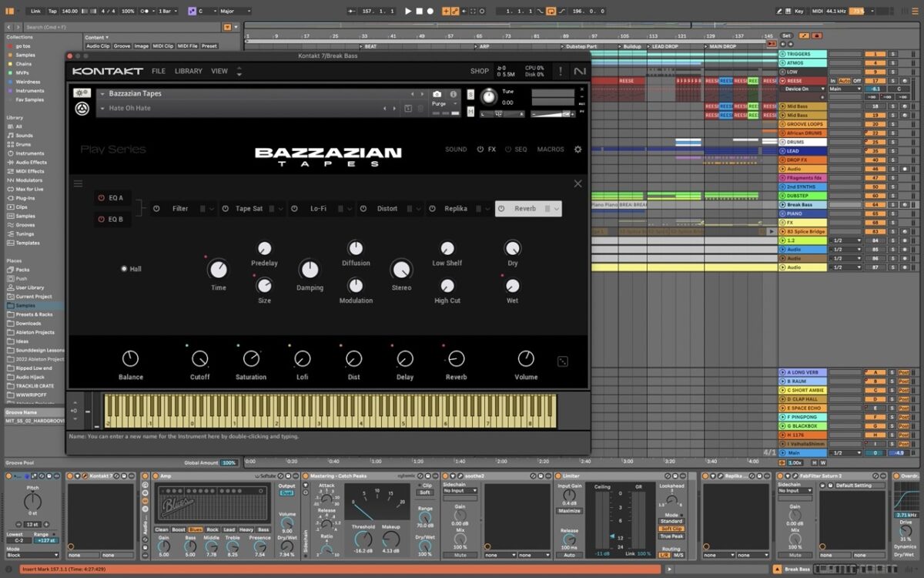Click the Kontakt wrench edit icon

[82, 93]
